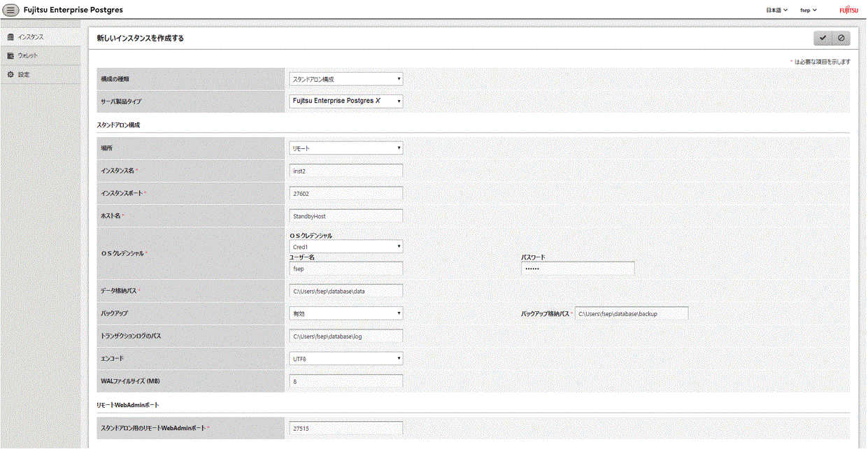868x449 pixels.
Task: Click the データ格納パス field
Action: click(x=346, y=291)
